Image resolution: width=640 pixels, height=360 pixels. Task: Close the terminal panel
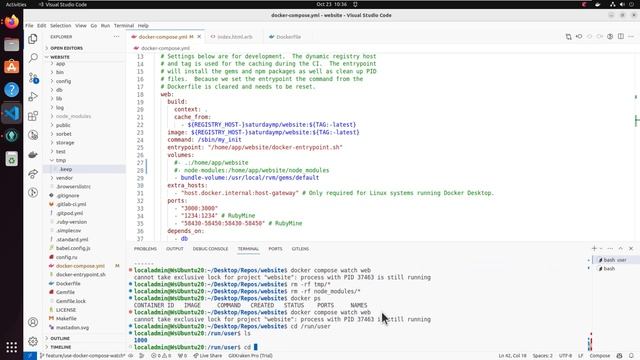pyautogui.click(x=631, y=248)
